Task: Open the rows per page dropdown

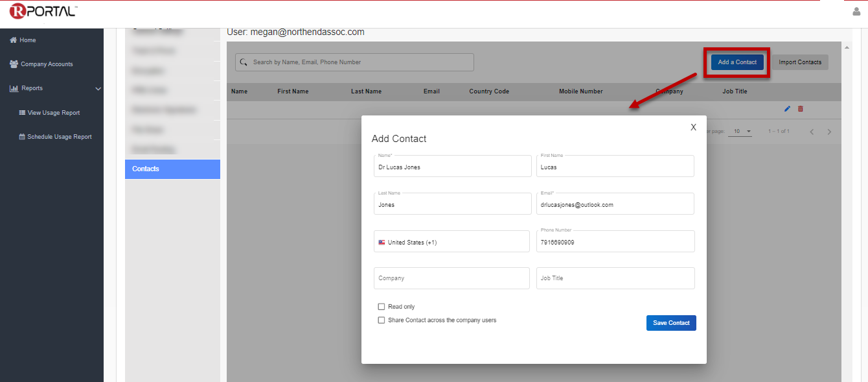Action: point(741,132)
